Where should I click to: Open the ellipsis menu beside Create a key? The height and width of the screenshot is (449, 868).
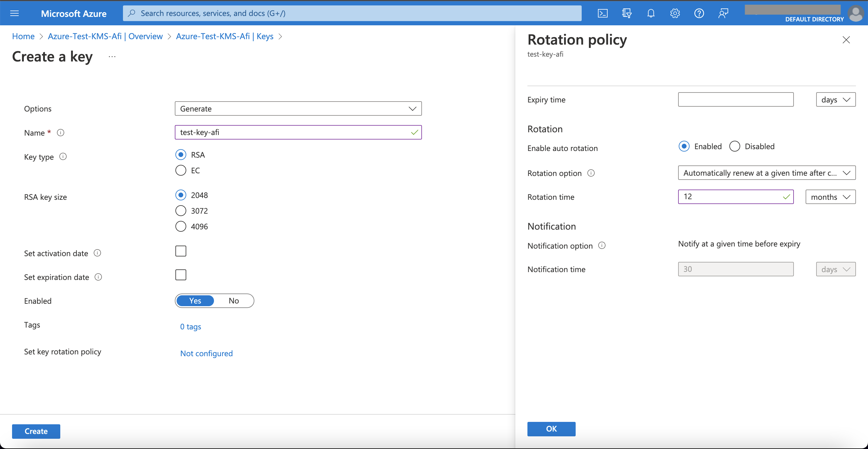112,57
